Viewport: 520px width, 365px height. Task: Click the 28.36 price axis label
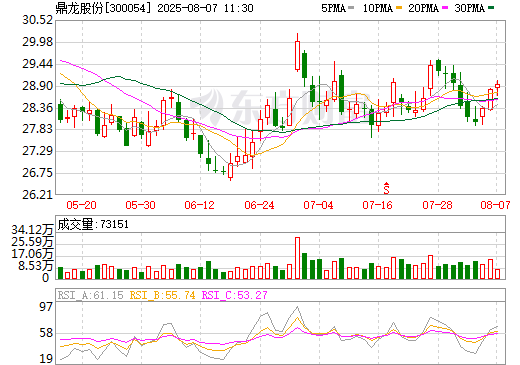[x=37, y=108]
